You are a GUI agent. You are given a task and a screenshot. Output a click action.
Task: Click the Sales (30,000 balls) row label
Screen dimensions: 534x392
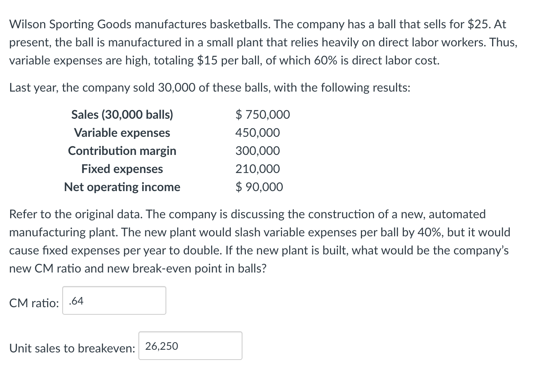[x=122, y=115]
